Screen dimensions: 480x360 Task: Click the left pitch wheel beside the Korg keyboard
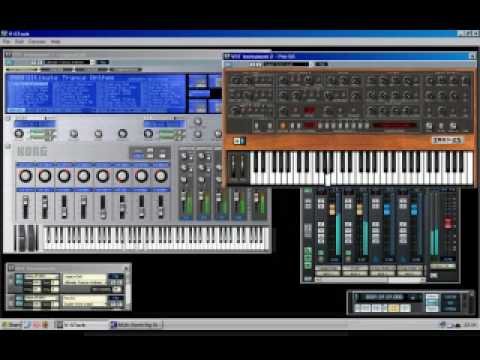click(x=21, y=238)
